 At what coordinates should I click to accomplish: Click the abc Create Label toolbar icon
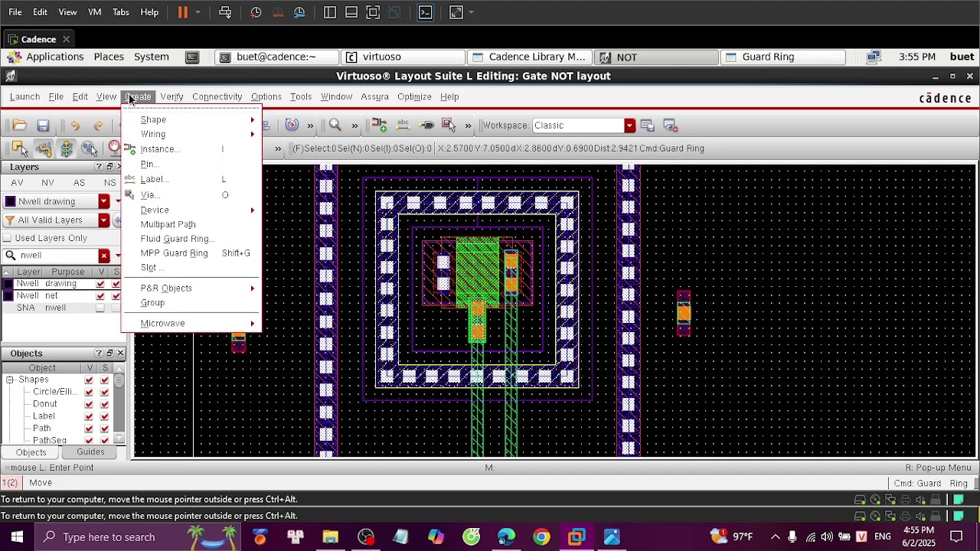(403, 126)
